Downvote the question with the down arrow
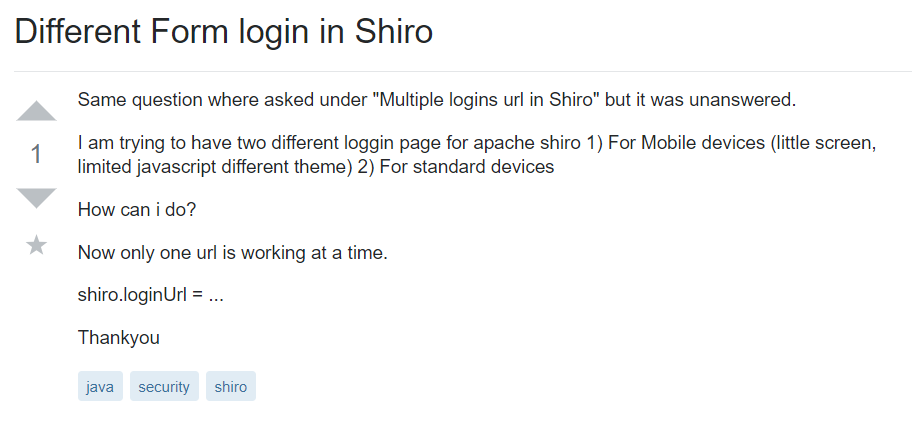The image size is (912, 430). (37, 197)
